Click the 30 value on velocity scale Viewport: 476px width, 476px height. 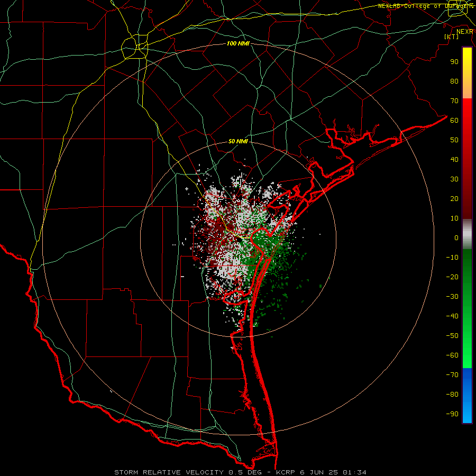pos(454,179)
